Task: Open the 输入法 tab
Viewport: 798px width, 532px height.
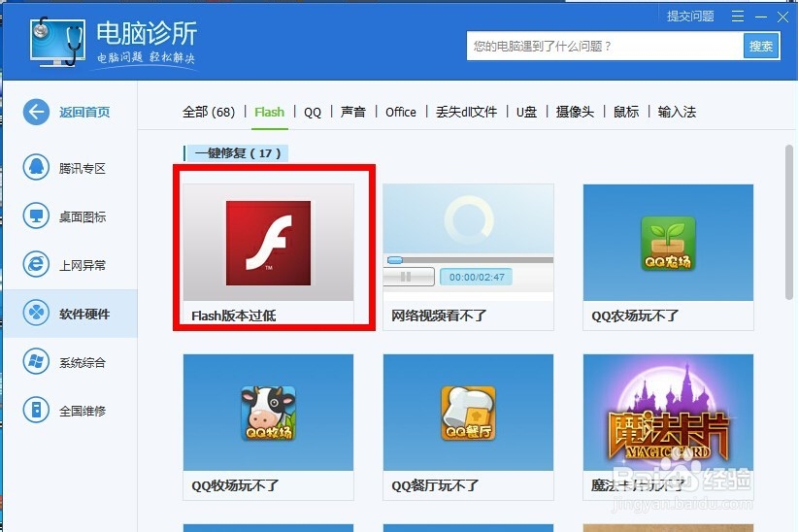Action: click(677, 112)
